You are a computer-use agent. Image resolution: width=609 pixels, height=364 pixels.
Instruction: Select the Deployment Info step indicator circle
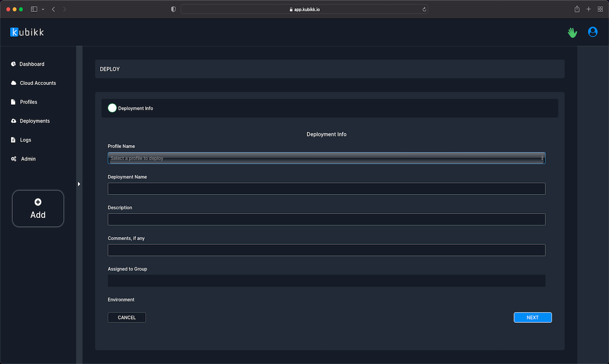coord(112,108)
